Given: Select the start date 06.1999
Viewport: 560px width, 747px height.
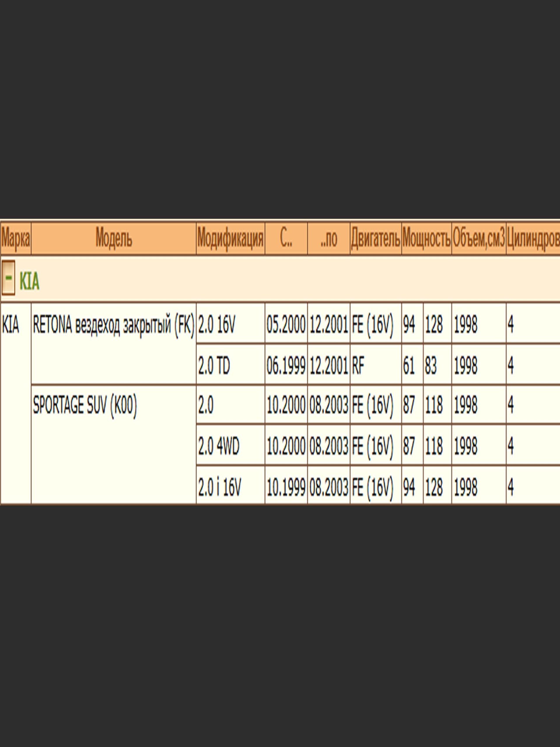Looking at the screenshot, I should [286, 364].
